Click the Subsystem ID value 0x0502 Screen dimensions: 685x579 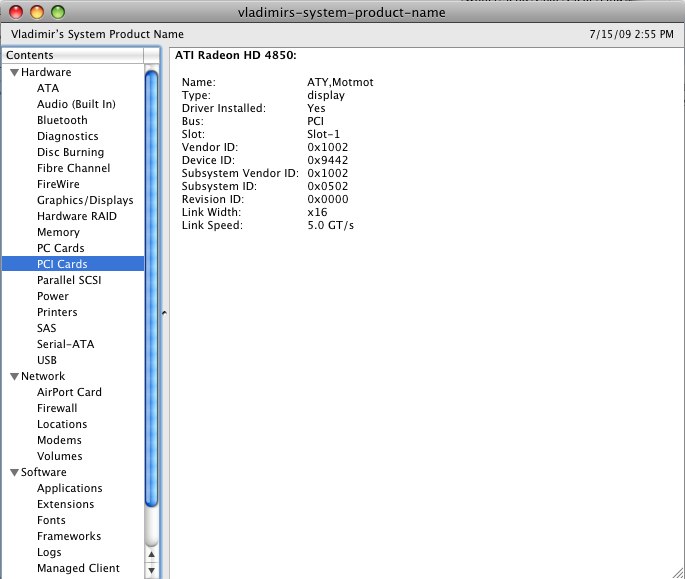click(328, 187)
